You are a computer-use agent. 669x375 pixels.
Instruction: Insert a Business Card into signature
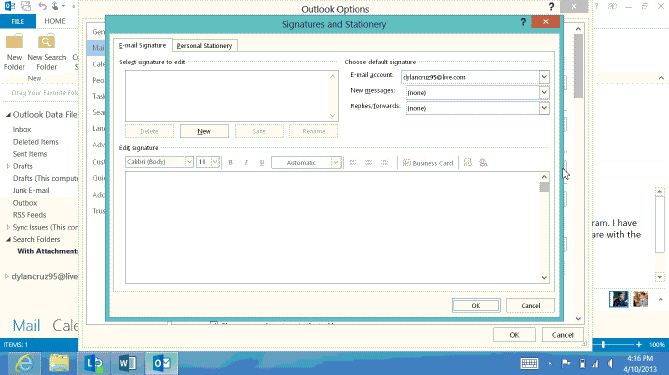point(428,163)
